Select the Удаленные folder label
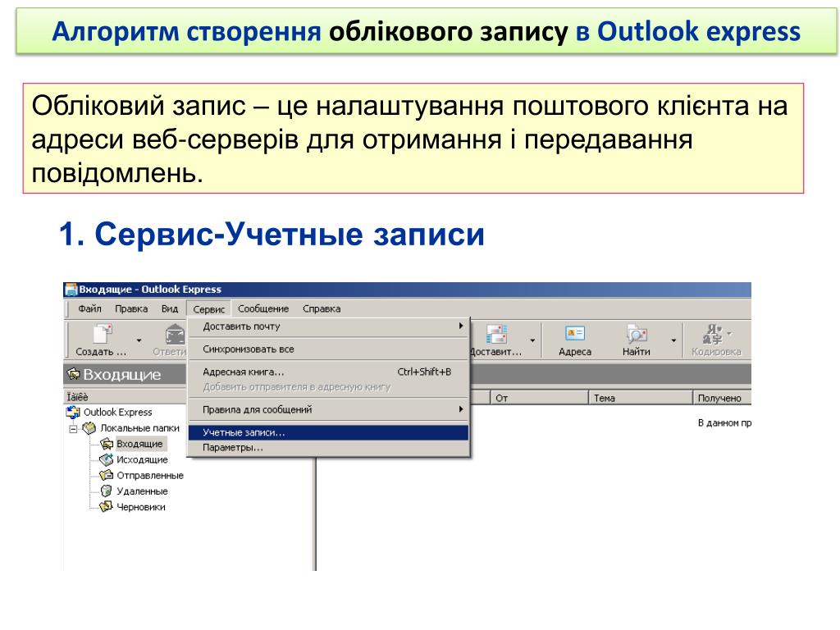Screen dimensions: 840x630 point(142,491)
